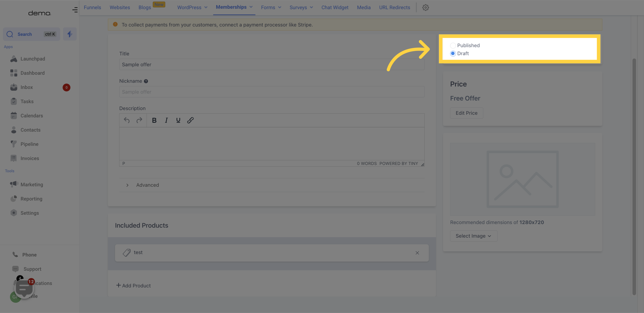Select the Link insertion icon
The width and height of the screenshot is (644, 313).
190,120
